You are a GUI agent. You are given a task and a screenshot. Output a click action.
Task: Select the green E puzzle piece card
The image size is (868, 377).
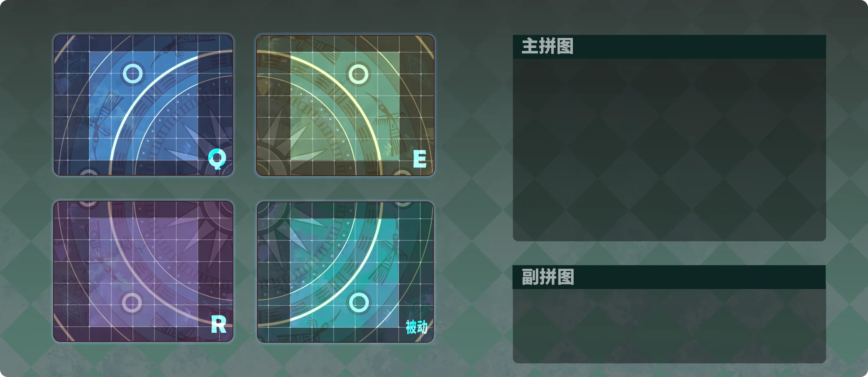(345, 105)
